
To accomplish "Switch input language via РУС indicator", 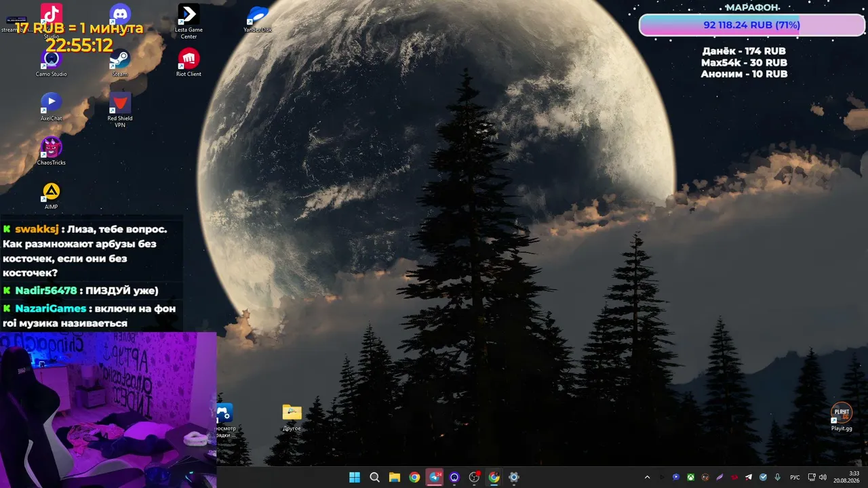I will coord(795,477).
